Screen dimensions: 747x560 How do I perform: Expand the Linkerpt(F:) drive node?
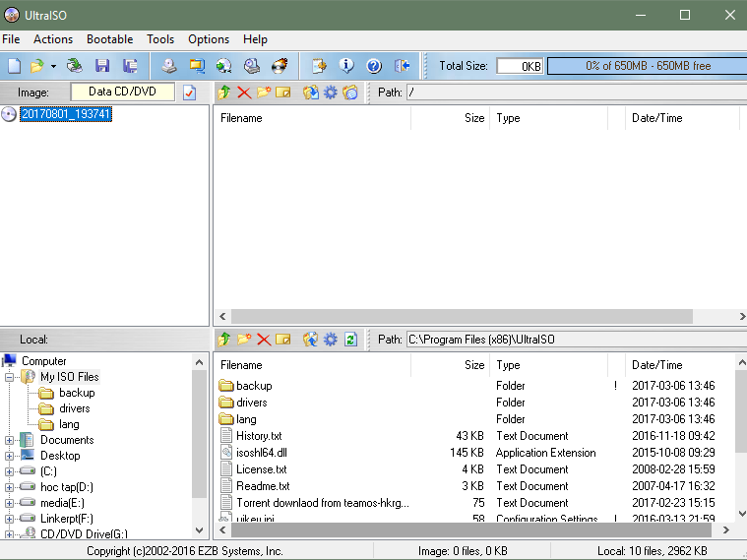coord(9,519)
